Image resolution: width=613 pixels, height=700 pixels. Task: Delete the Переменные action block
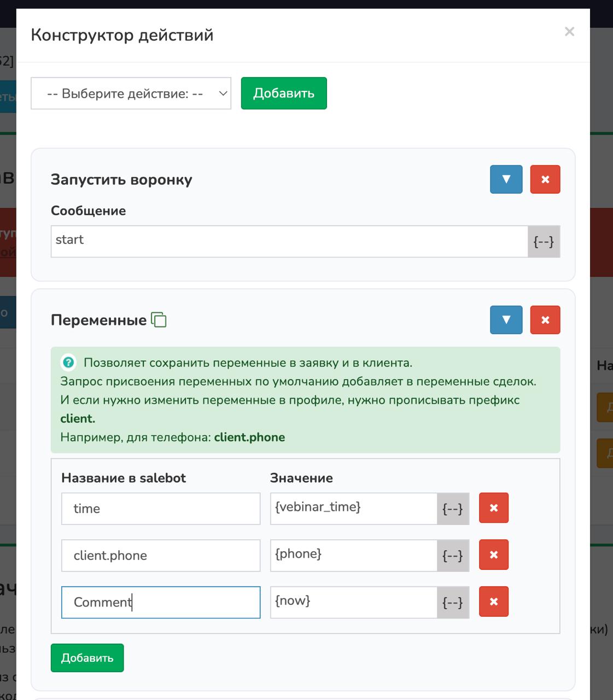pyautogui.click(x=545, y=320)
